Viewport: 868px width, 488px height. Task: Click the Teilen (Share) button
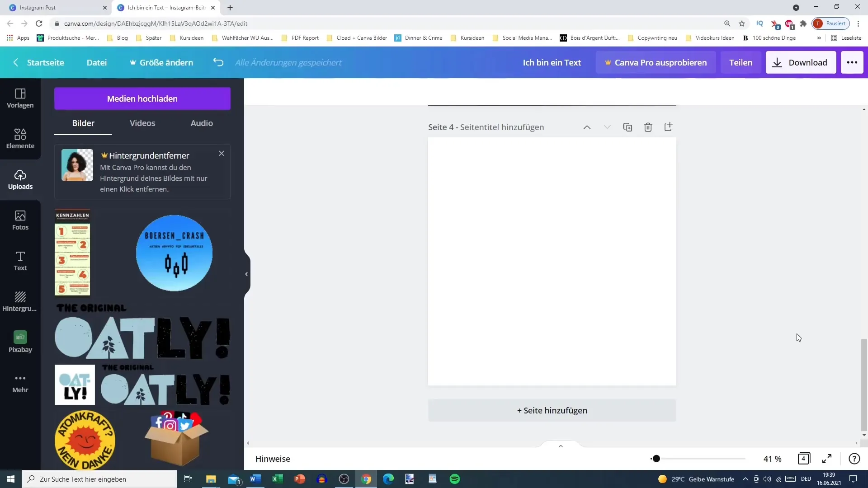point(741,62)
